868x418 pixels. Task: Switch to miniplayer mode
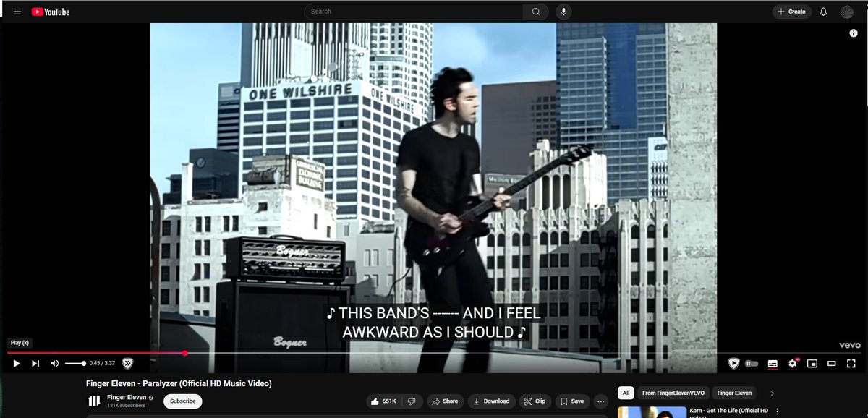[x=812, y=363]
